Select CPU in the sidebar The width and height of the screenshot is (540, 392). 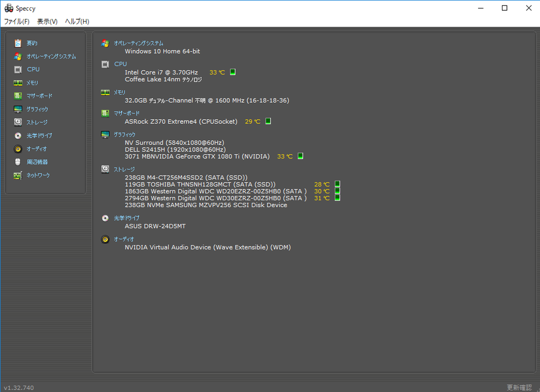pos(34,69)
